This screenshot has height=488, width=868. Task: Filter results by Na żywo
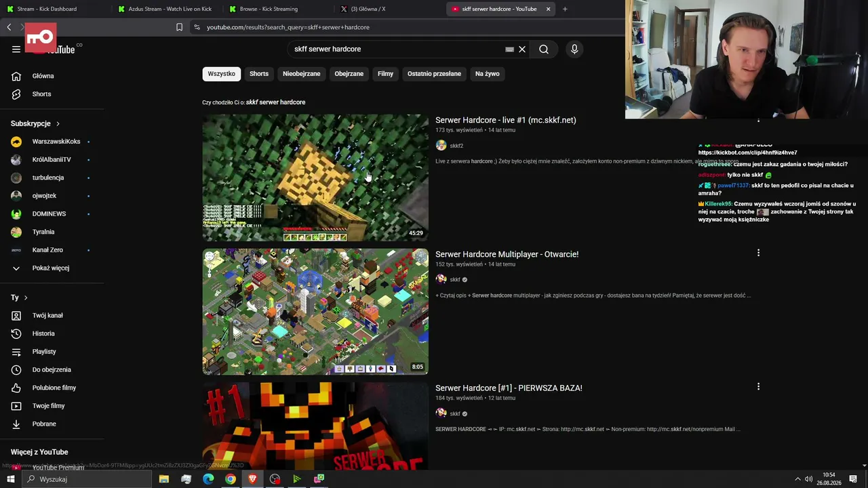(487, 74)
